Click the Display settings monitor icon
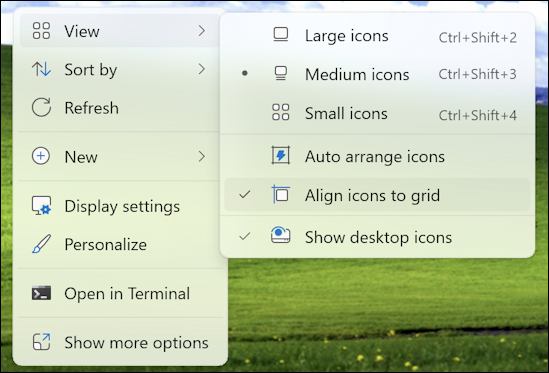 pyautogui.click(x=41, y=206)
